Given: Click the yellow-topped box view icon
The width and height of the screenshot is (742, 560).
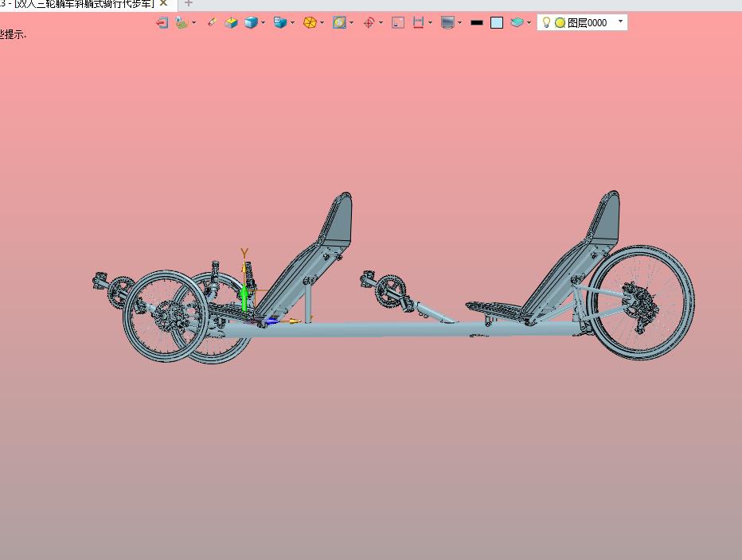Looking at the screenshot, I should [x=231, y=23].
